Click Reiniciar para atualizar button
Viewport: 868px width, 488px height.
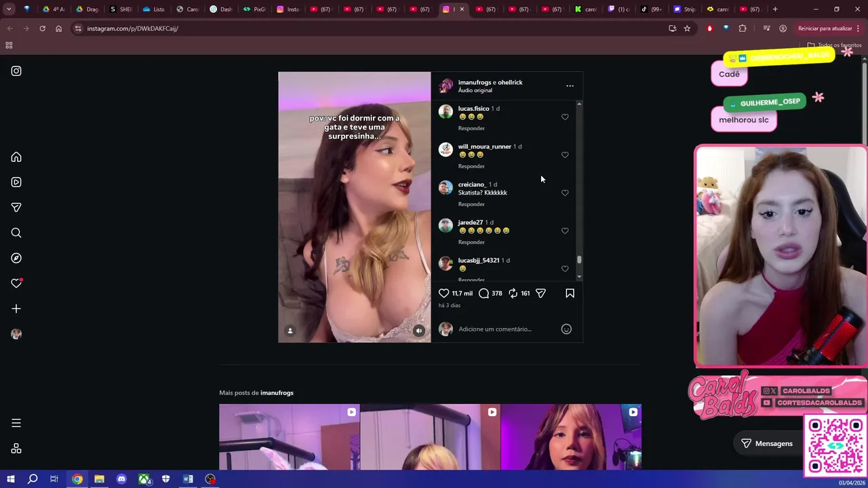coord(825,28)
